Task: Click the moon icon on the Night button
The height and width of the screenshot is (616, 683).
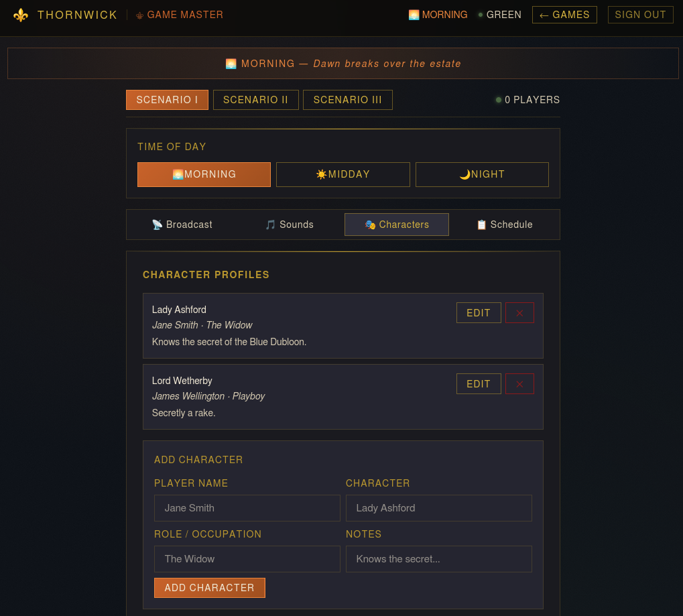Action: [x=464, y=174]
